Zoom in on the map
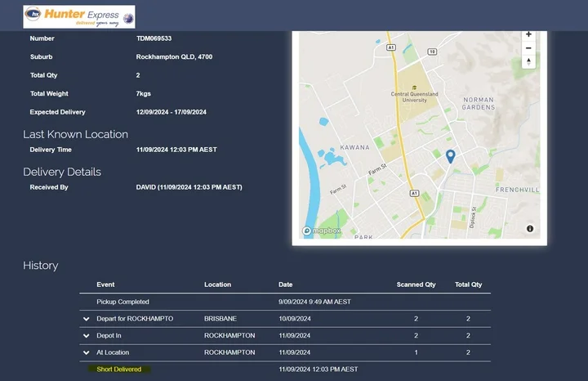The height and width of the screenshot is (381, 588). tap(528, 34)
